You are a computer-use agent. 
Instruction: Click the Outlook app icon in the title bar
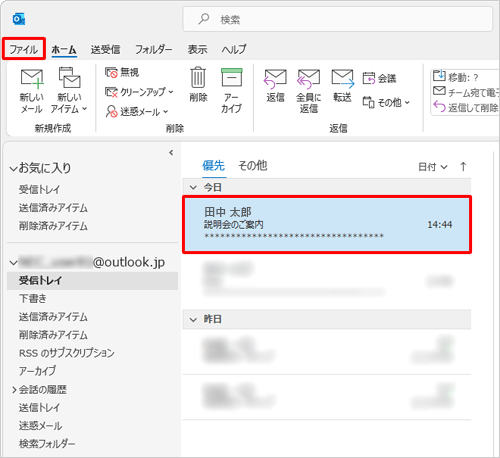pos(19,19)
